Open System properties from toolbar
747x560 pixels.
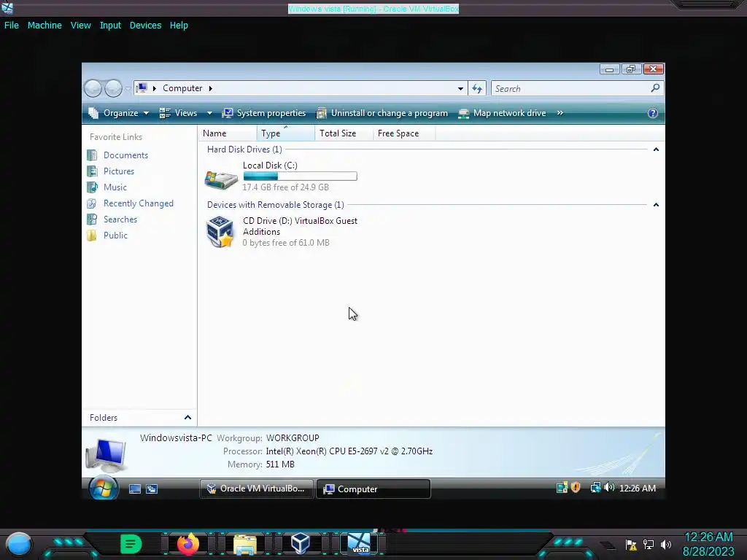tap(264, 113)
